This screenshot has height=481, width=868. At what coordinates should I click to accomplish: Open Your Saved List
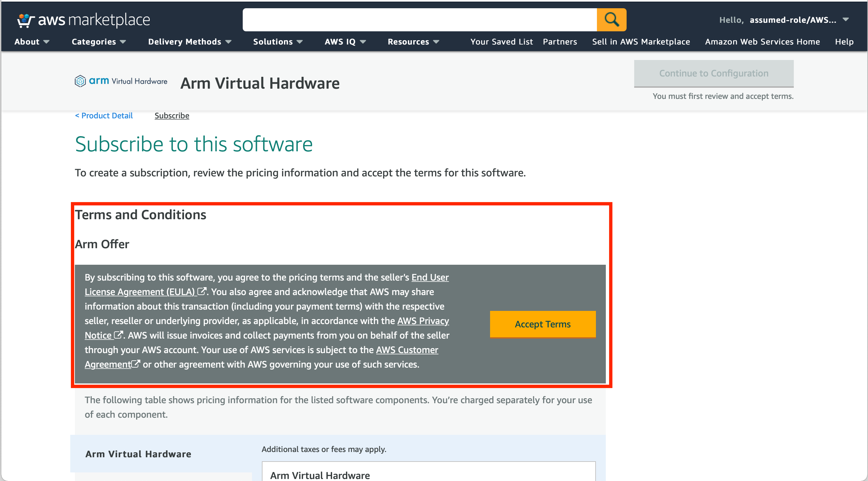(x=501, y=42)
